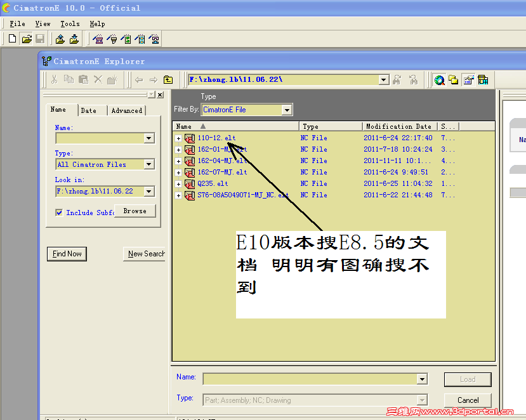The image size is (526, 420).
Task: Click the Cut scissors icon in Explorer
Action: pos(54,79)
